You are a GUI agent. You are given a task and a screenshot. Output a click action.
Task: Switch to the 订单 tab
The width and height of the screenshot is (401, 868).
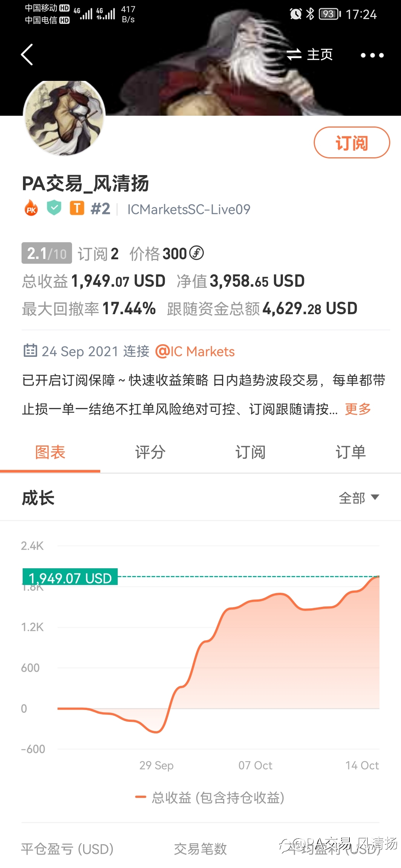tap(351, 452)
